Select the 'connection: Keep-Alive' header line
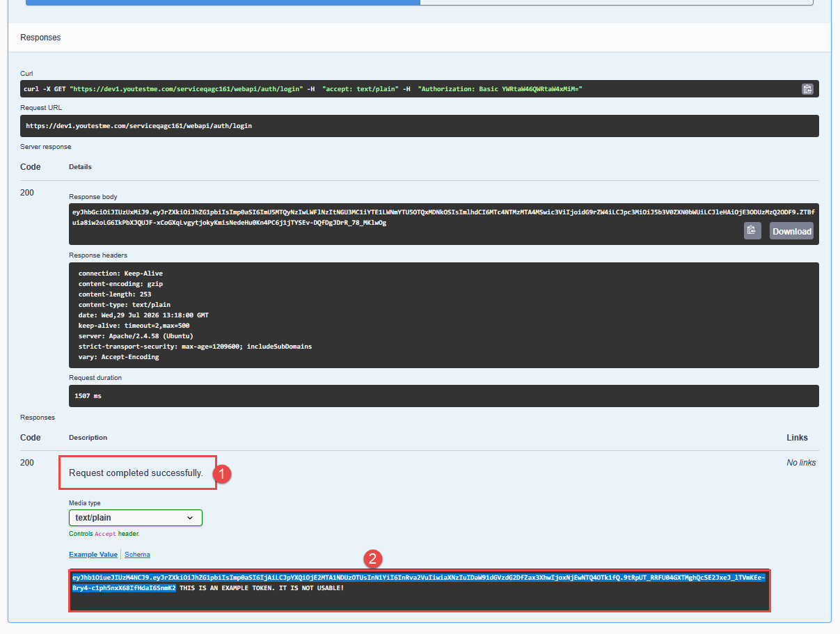The width and height of the screenshot is (840, 634). pyautogui.click(x=120, y=274)
